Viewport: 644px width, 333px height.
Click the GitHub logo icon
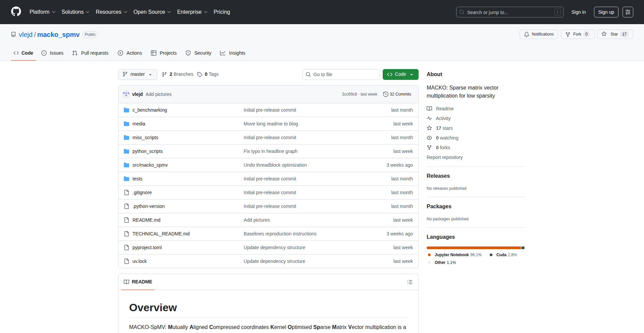[16, 12]
